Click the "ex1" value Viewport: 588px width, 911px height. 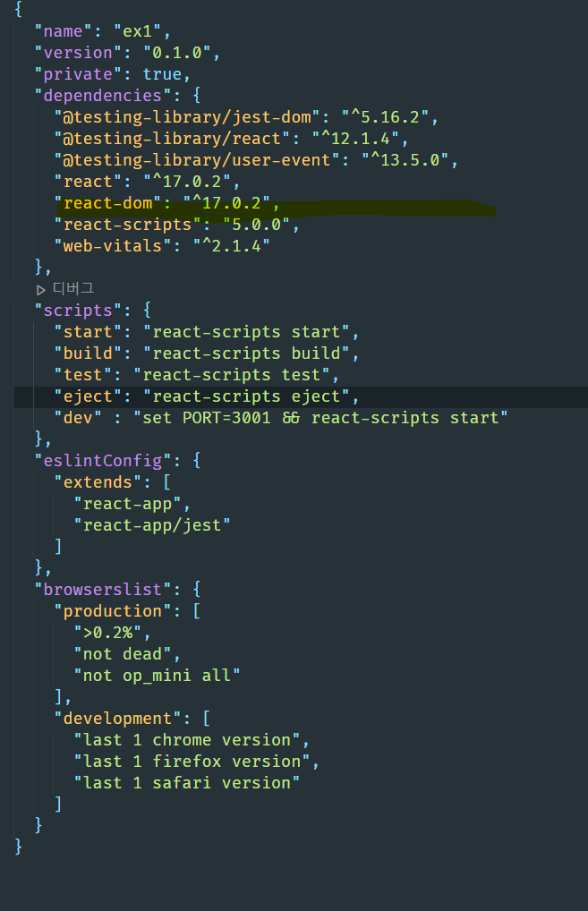tap(138, 31)
